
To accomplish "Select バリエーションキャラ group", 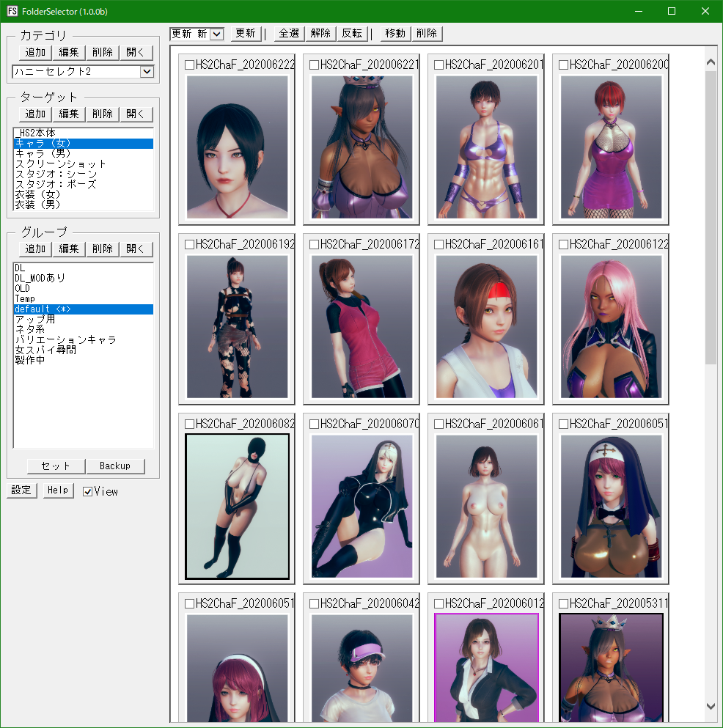I will click(x=84, y=340).
